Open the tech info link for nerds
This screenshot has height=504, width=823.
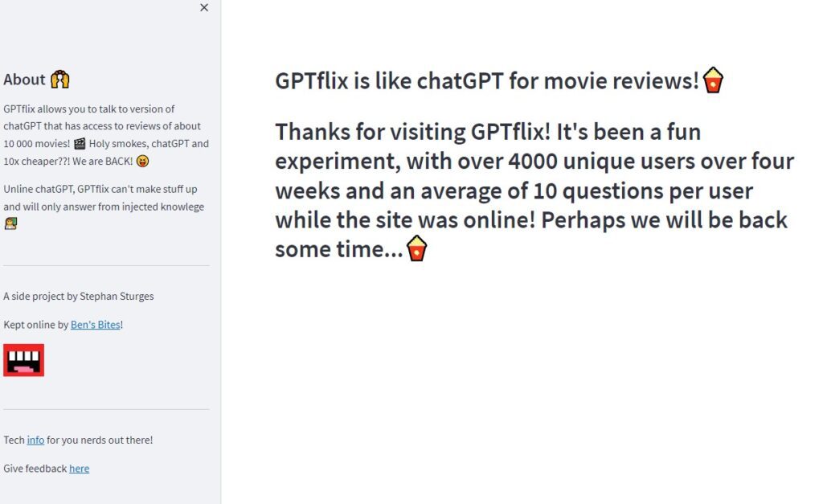pyautogui.click(x=35, y=440)
